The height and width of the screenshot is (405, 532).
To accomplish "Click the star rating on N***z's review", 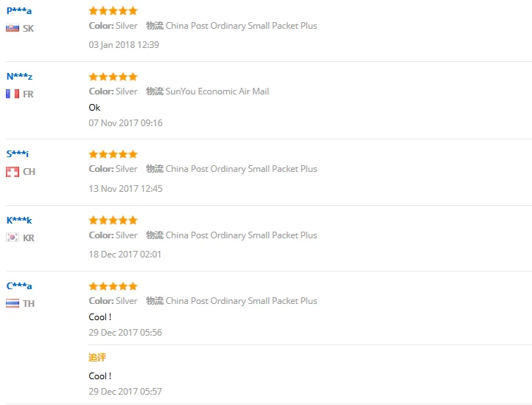I will [x=113, y=77].
